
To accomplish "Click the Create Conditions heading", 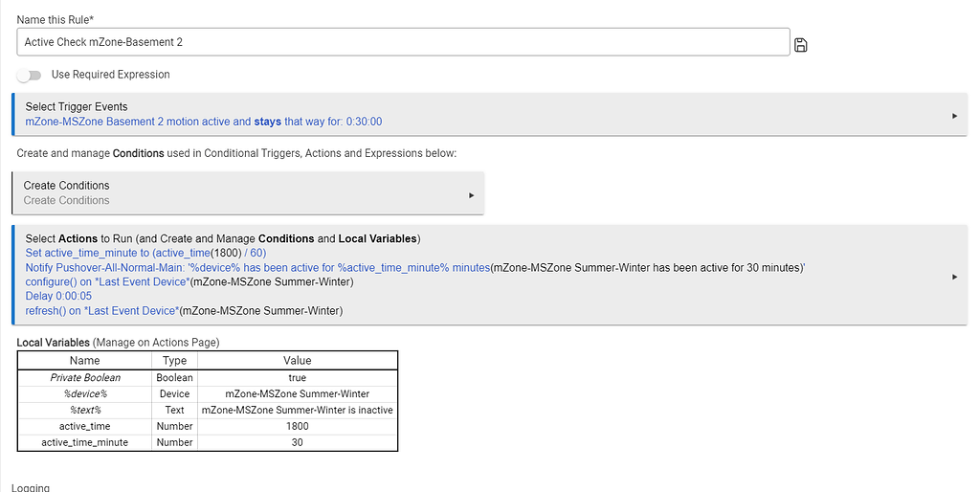I will pos(67,186).
